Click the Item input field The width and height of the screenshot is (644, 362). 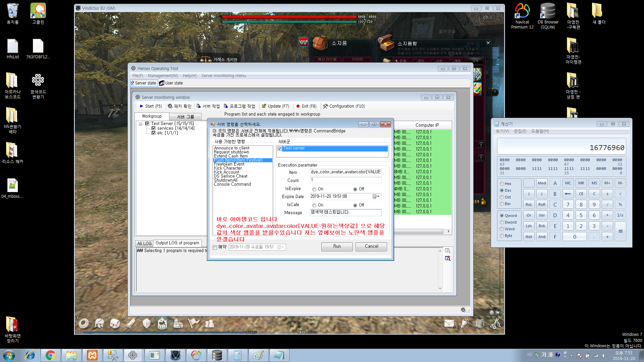pyautogui.click(x=345, y=172)
